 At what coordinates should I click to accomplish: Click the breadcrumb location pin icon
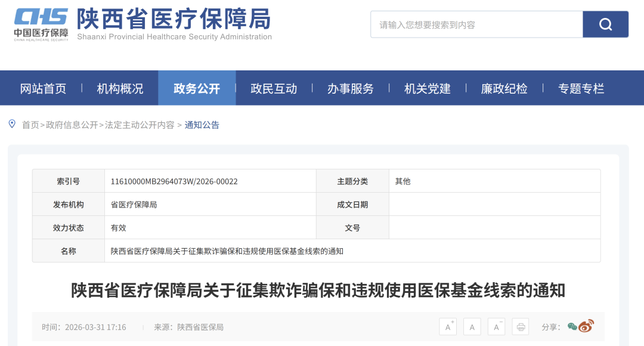click(x=12, y=124)
